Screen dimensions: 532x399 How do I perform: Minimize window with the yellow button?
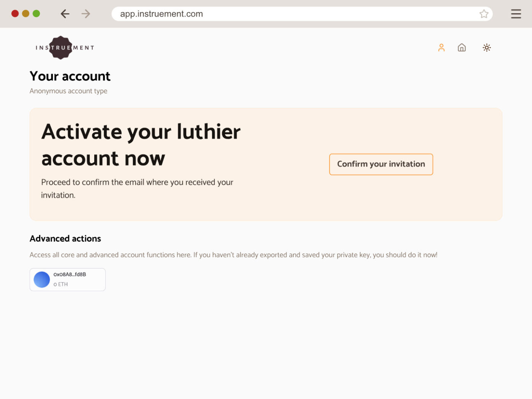[x=26, y=14]
